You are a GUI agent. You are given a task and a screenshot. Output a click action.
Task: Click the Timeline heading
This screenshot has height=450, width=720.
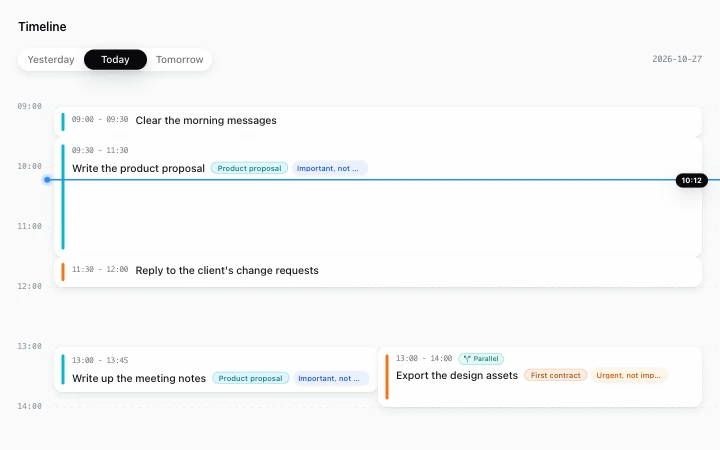pyautogui.click(x=42, y=27)
